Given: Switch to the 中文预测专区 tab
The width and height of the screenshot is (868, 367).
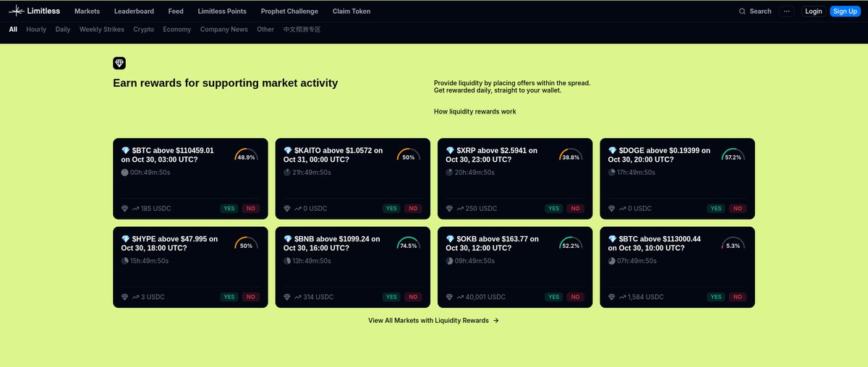Looking at the screenshot, I should point(302,30).
